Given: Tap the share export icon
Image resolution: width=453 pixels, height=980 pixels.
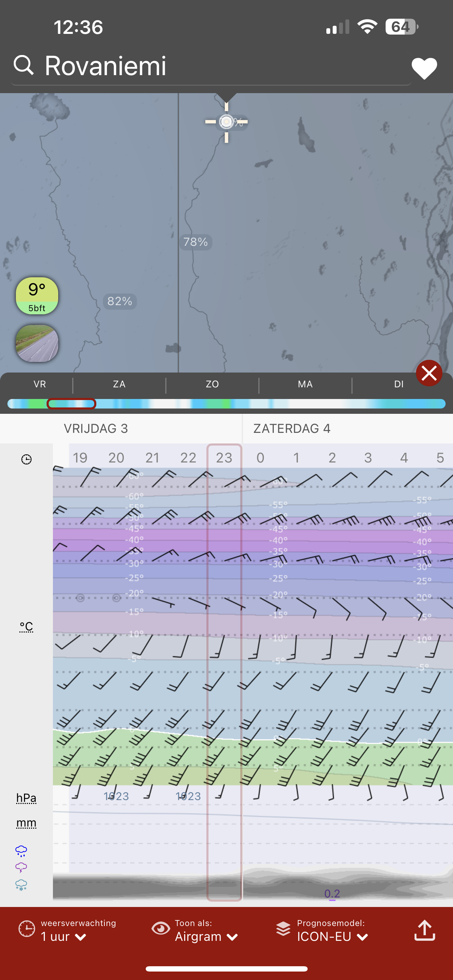Looking at the screenshot, I should (x=424, y=931).
